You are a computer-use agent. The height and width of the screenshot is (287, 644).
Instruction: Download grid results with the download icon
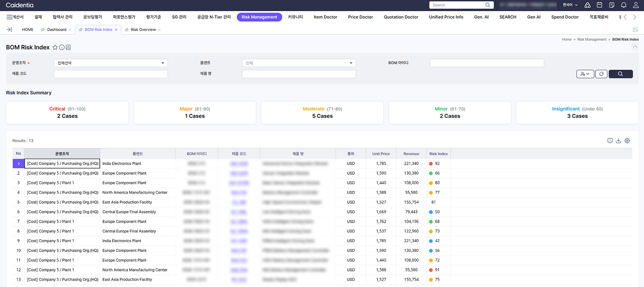(618, 141)
